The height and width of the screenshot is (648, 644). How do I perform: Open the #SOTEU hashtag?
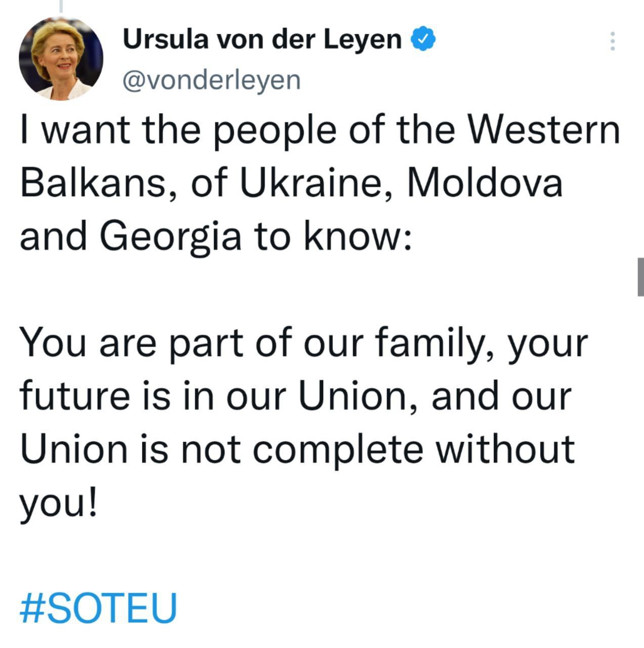pyautogui.click(x=98, y=606)
